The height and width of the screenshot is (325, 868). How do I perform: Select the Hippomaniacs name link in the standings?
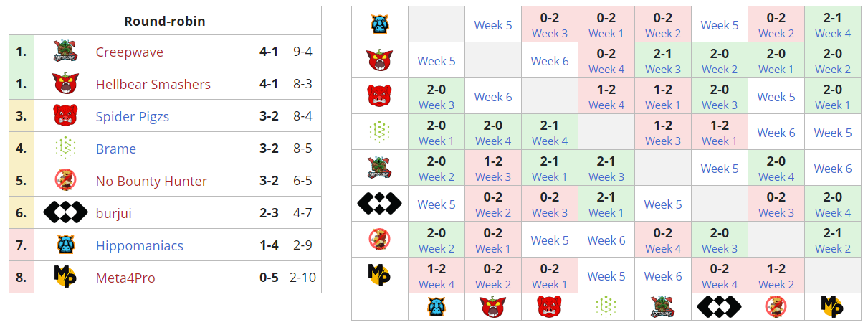click(139, 246)
